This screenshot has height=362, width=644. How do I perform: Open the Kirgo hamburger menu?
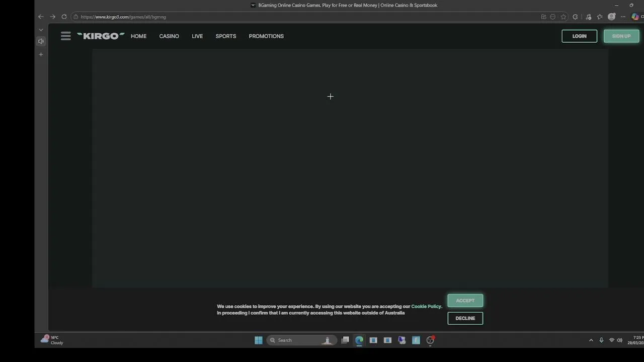pyautogui.click(x=65, y=36)
